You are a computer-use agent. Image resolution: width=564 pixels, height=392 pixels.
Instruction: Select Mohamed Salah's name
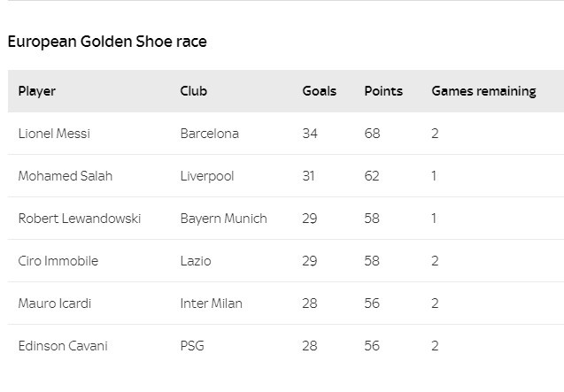click(x=66, y=176)
